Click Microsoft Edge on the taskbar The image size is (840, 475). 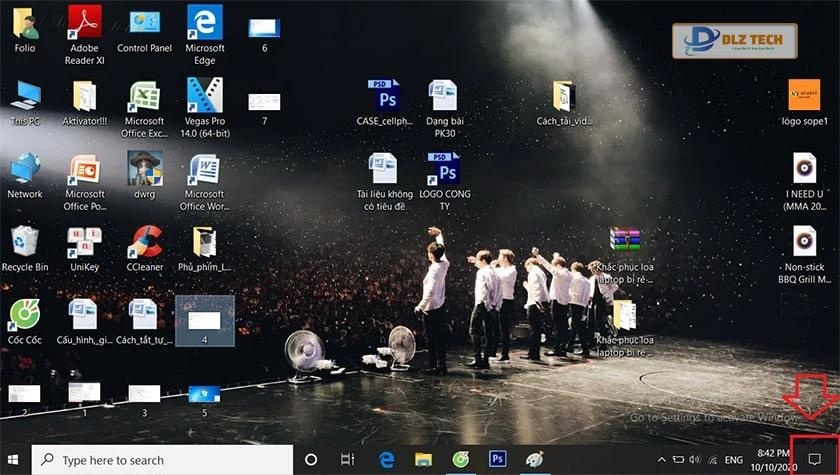click(x=386, y=459)
